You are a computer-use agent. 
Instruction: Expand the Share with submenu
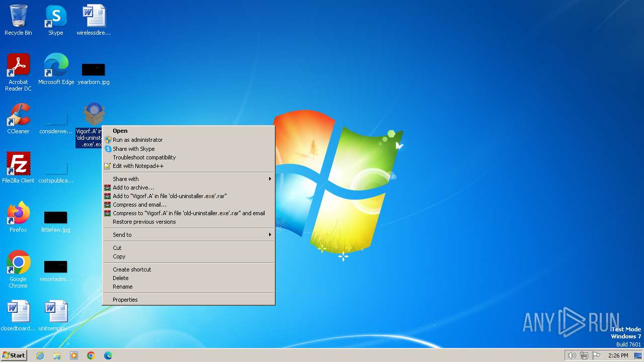click(189, 179)
